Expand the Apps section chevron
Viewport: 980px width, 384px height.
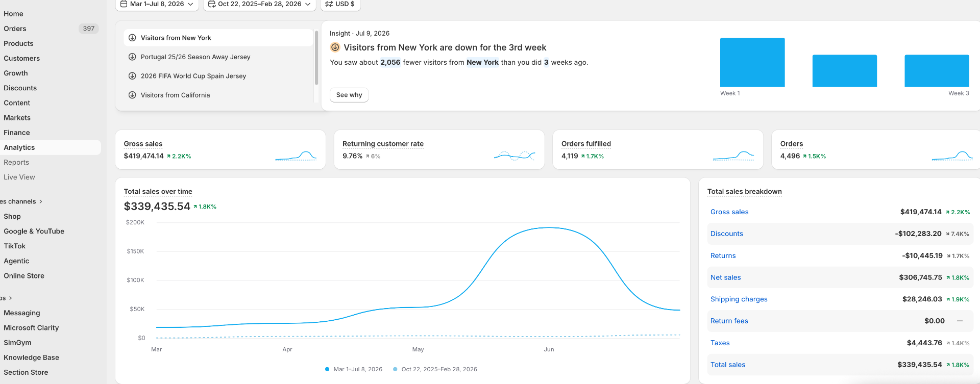click(x=10, y=298)
